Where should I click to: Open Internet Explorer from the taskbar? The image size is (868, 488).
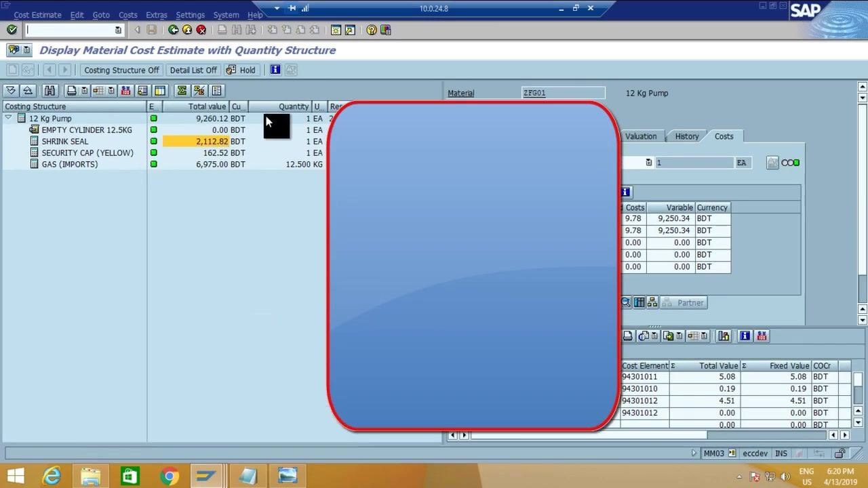tap(52, 476)
